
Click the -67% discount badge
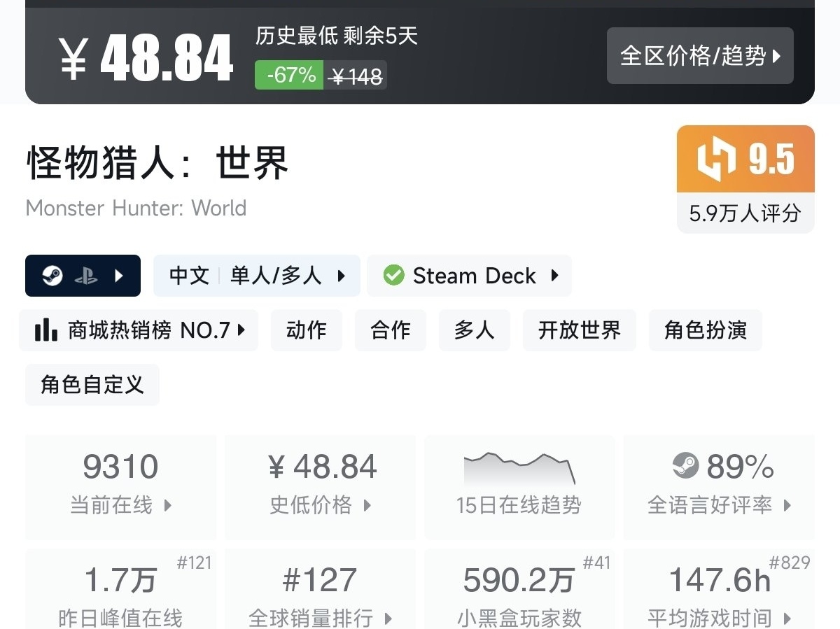click(x=289, y=75)
